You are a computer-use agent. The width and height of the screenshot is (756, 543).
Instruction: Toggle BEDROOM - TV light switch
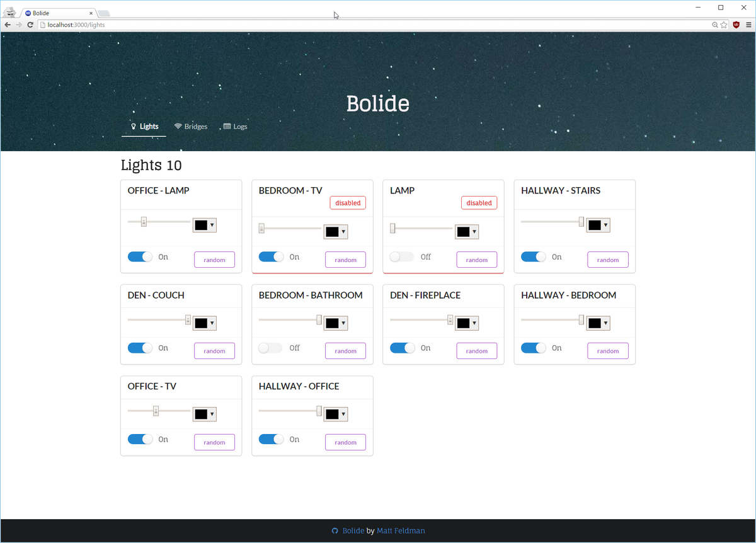[272, 257]
